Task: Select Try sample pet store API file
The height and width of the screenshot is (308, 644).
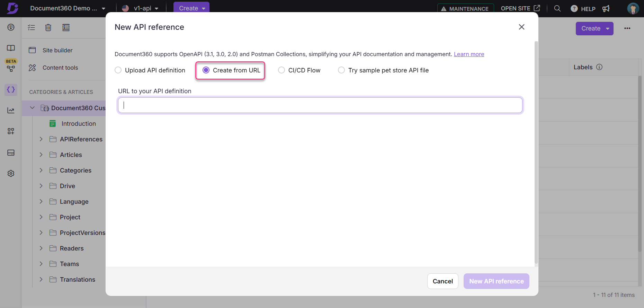Action: tap(341, 70)
